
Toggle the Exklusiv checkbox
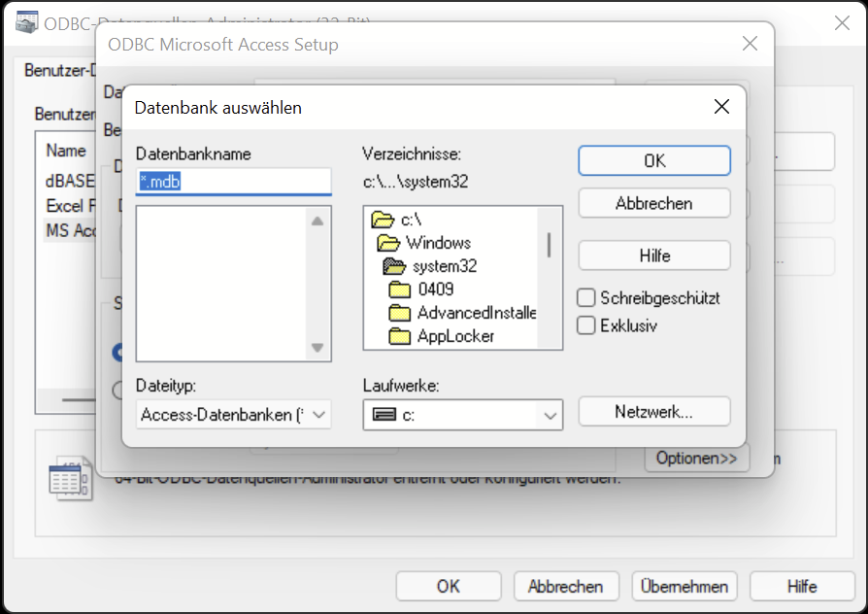tap(586, 325)
